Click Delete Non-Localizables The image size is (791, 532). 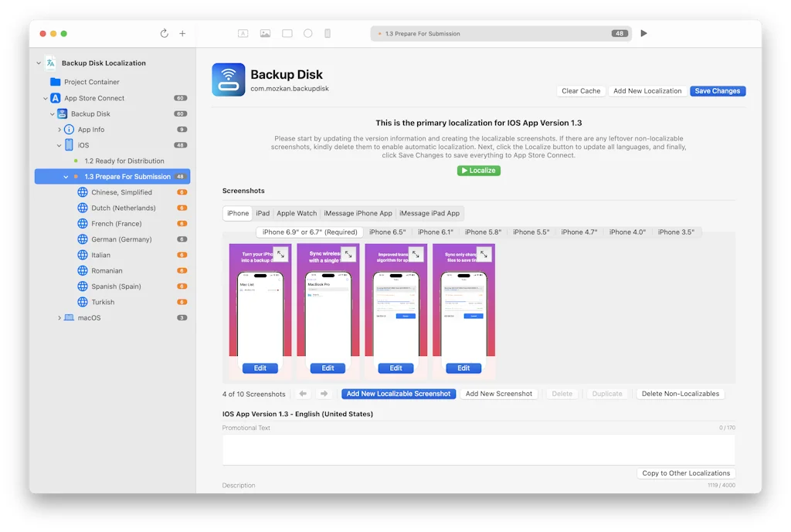click(680, 394)
